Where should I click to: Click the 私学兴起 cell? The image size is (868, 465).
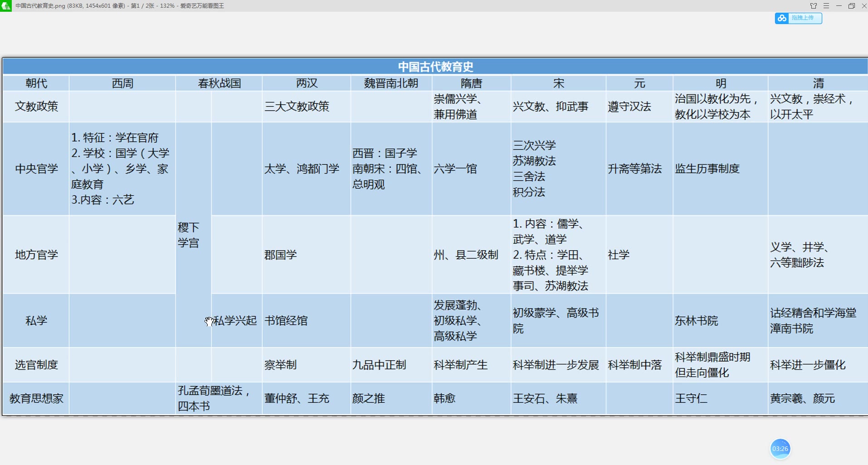click(x=237, y=320)
